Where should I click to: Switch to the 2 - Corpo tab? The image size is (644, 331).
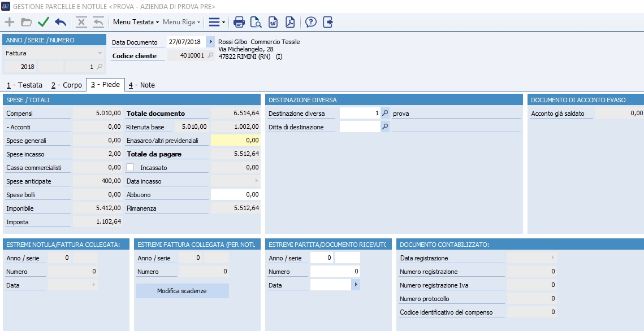(66, 85)
